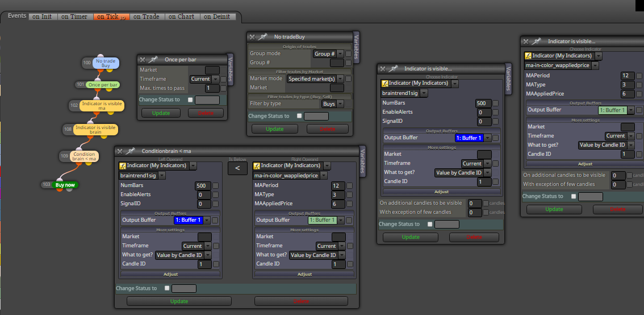Click the pin icon on the Once per bar panel
This screenshot has height=315, width=644.
pos(153,60)
